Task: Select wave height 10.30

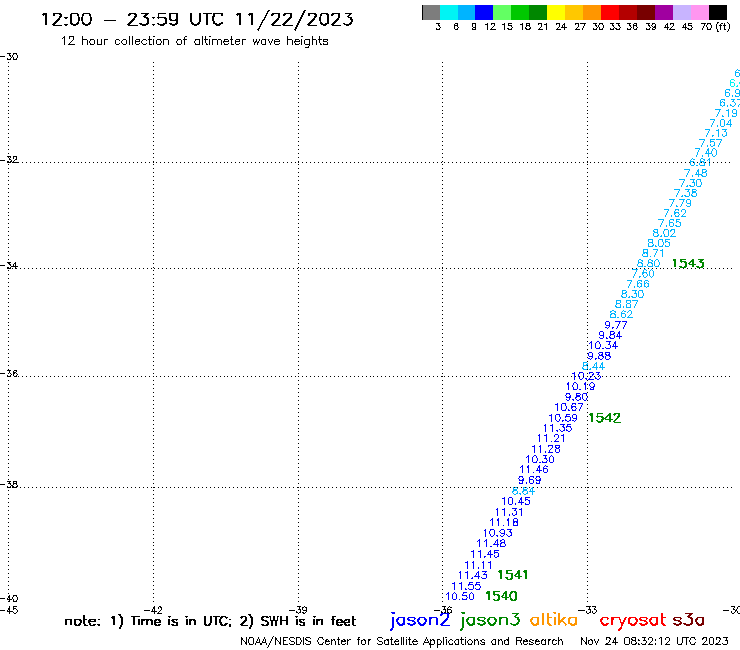Action: [540, 459]
